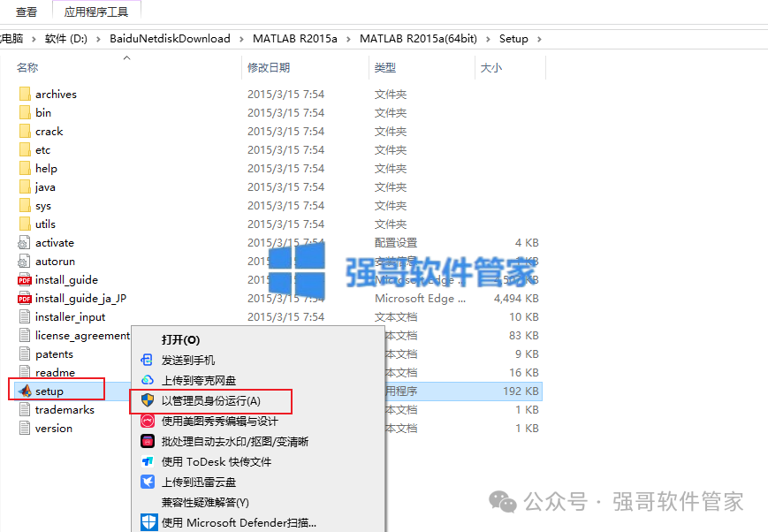Click the send-to-phone icon in context menu
The image size is (768, 532).
[147, 360]
